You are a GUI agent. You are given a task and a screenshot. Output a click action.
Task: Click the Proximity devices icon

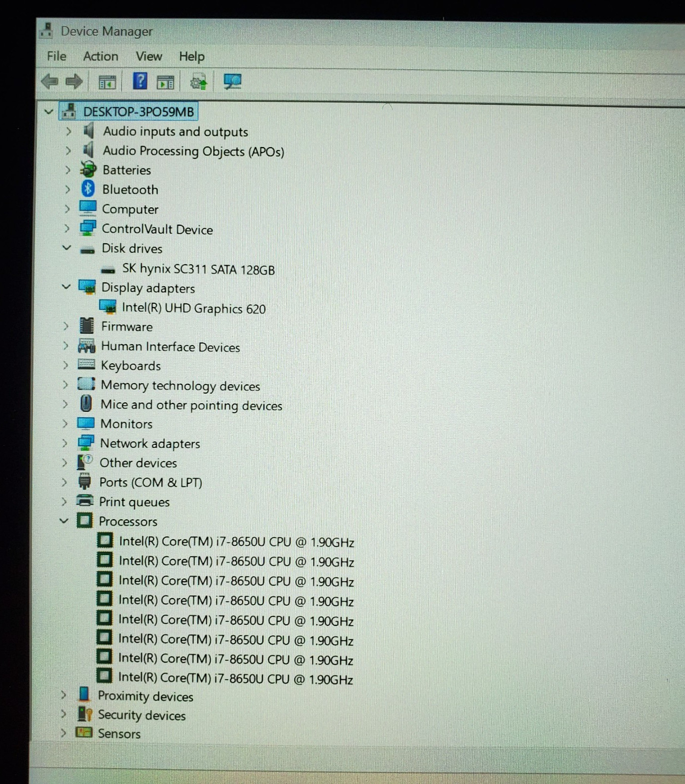pos(84,694)
